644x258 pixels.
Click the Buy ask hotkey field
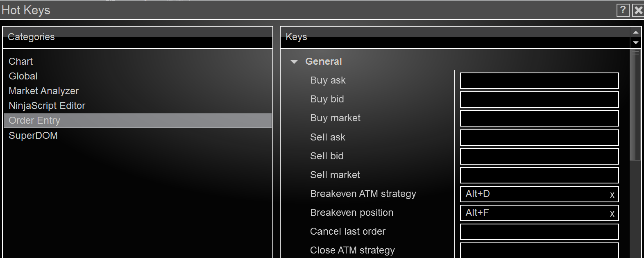pos(539,81)
